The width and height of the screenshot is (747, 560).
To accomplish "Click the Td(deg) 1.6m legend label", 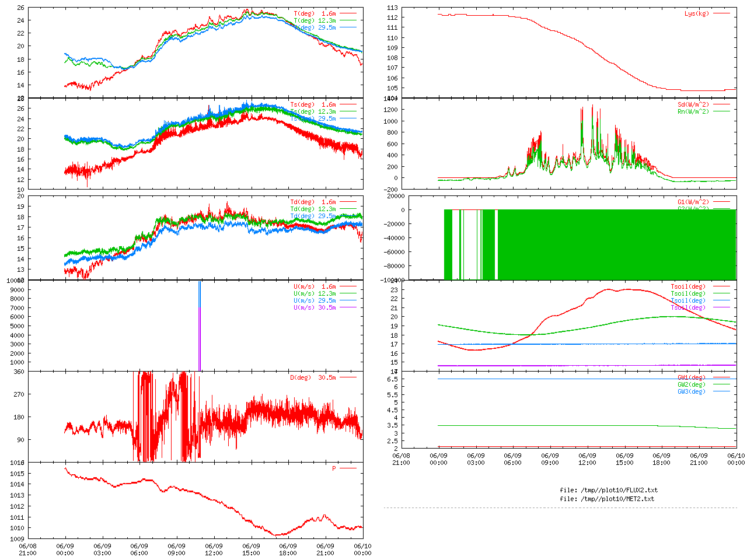I will [x=313, y=202].
